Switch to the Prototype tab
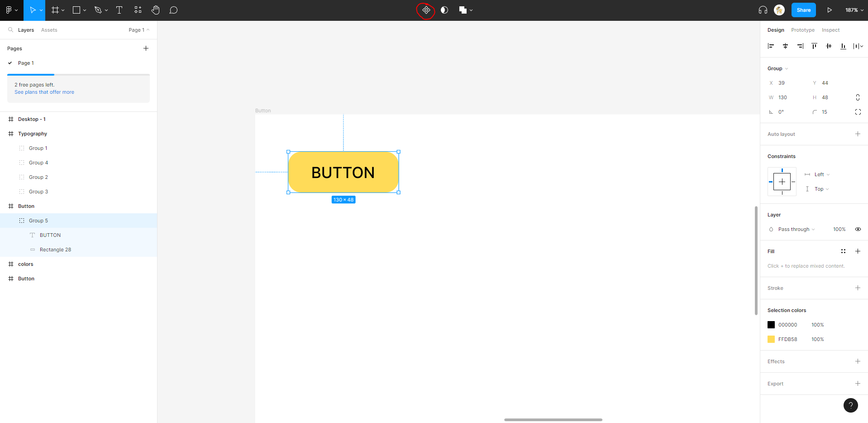868x423 pixels. tap(803, 30)
